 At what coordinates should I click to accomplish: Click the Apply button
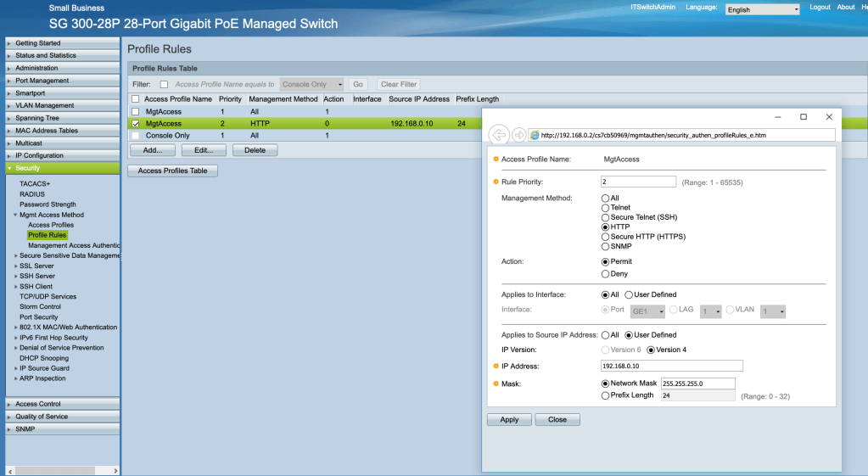509,420
